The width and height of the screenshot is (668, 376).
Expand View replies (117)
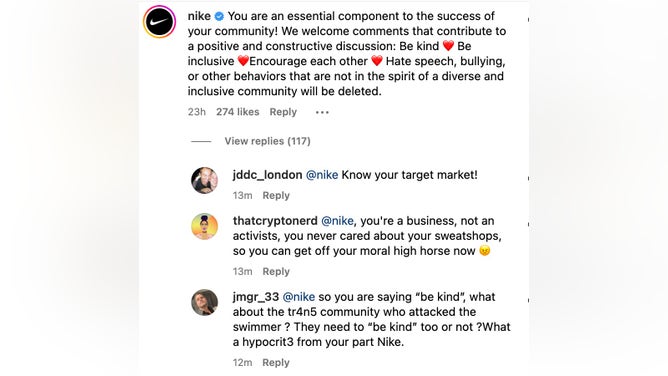coord(268,141)
